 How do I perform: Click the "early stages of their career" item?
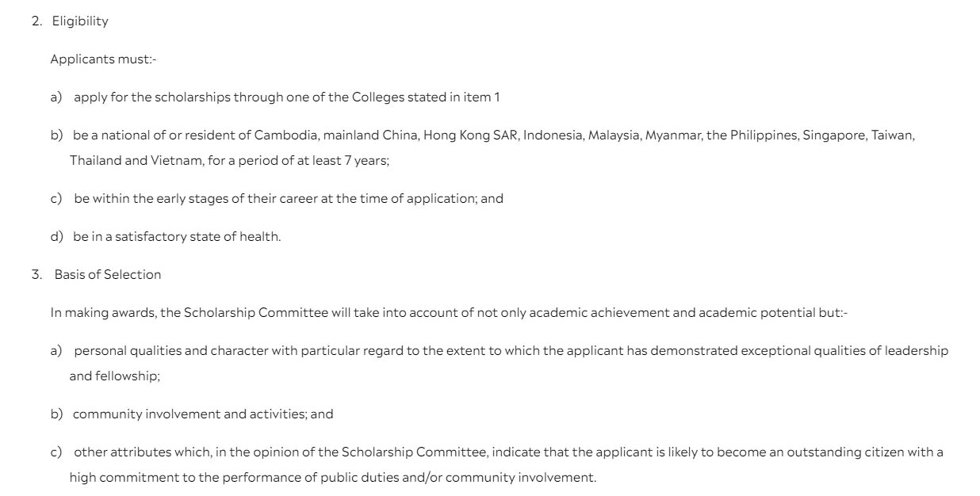tap(289, 199)
